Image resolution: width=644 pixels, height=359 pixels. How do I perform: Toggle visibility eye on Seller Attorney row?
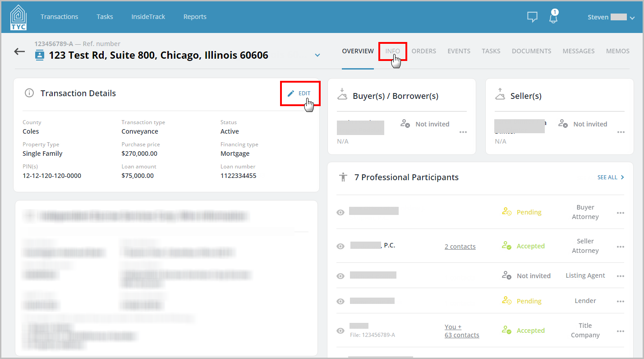[x=340, y=246]
